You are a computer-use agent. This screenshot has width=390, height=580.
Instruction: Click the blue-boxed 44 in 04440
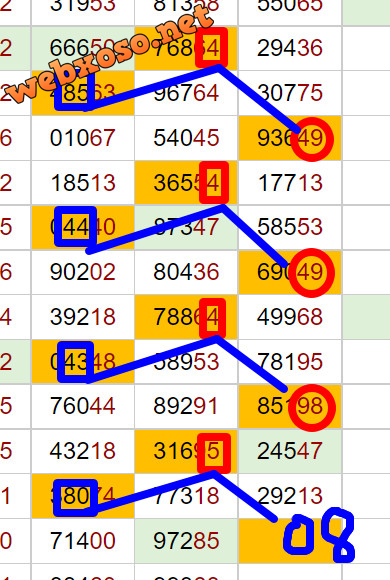click(75, 226)
